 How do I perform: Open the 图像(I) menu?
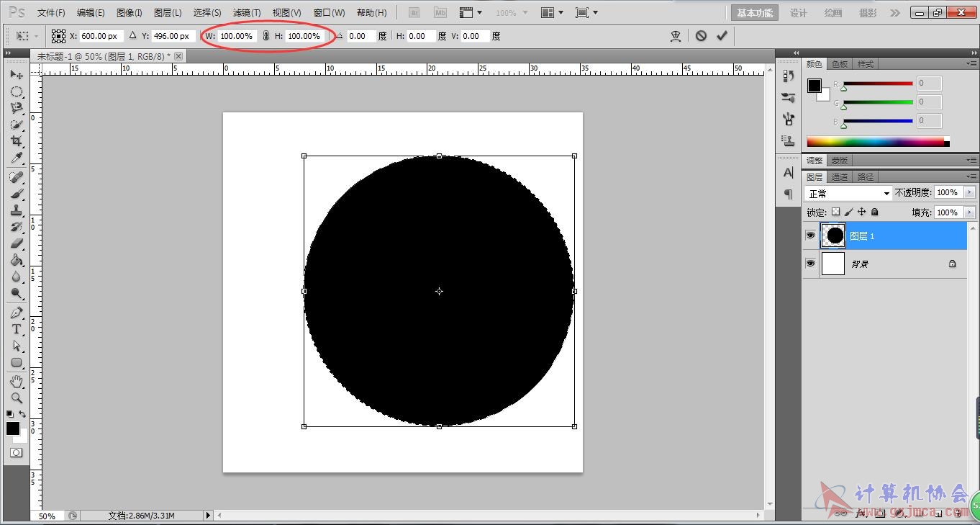(130, 13)
